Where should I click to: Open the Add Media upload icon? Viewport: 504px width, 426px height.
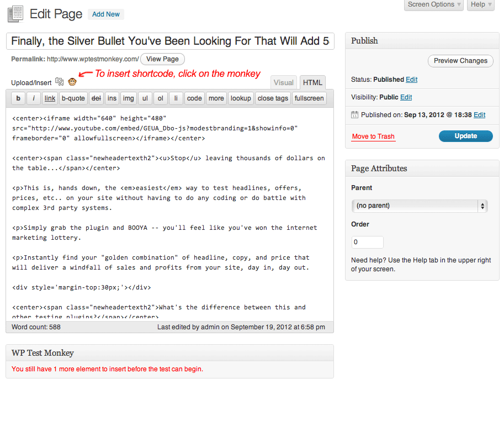(59, 82)
